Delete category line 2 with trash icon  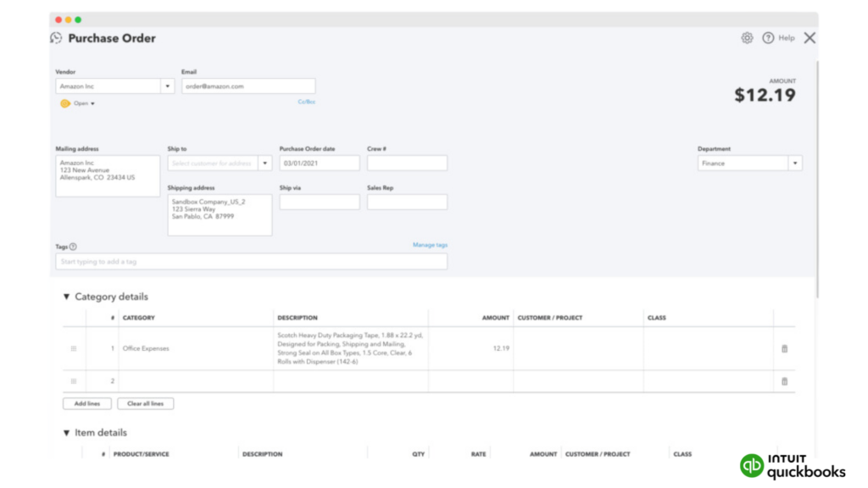coord(784,381)
